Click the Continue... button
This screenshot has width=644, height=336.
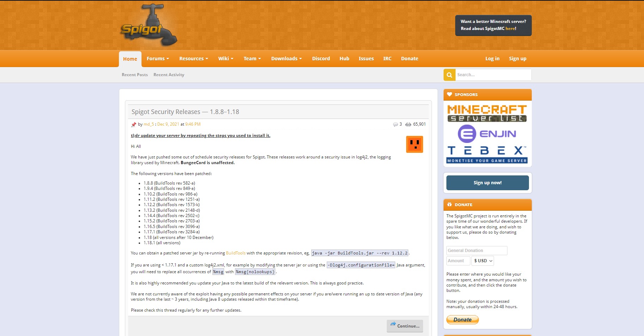405,326
